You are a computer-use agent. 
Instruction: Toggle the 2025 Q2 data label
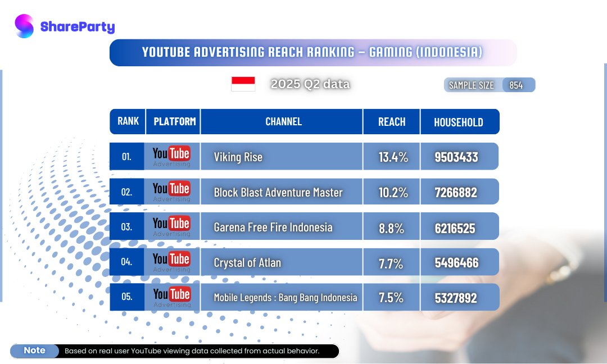pyautogui.click(x=310, y=84)
